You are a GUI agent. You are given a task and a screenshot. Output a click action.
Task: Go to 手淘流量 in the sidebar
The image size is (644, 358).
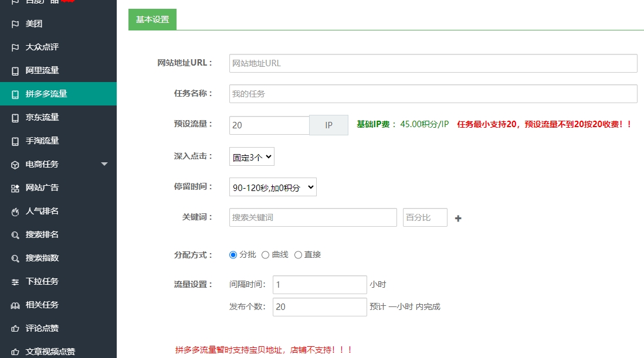click(x=42, y=141)
